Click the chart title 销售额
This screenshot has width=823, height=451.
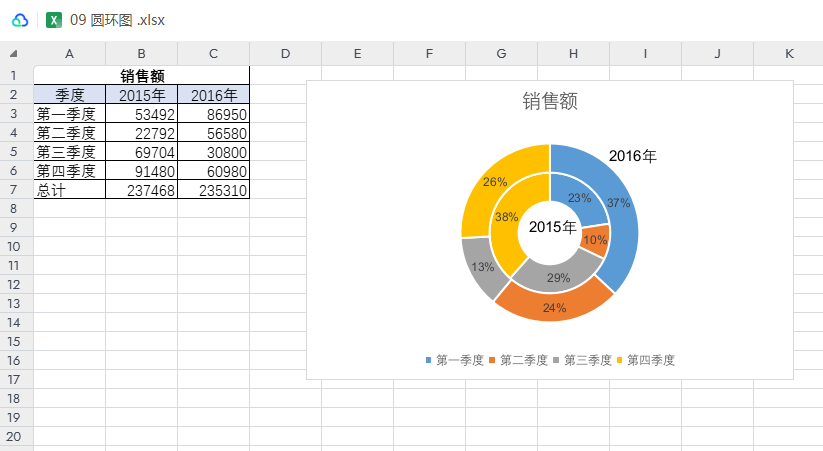550,101
